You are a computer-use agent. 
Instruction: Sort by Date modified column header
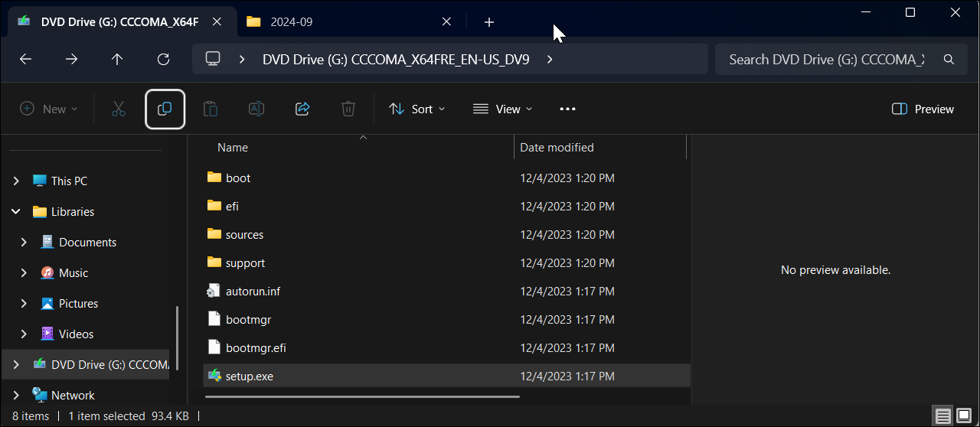[557, 148]
